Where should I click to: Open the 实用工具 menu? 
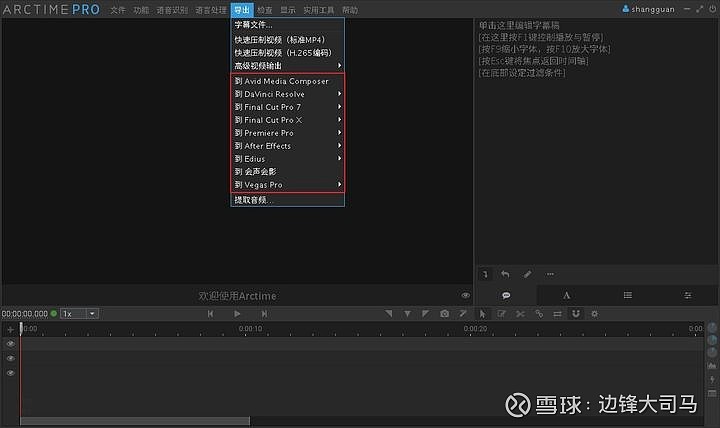coord(319,10)
